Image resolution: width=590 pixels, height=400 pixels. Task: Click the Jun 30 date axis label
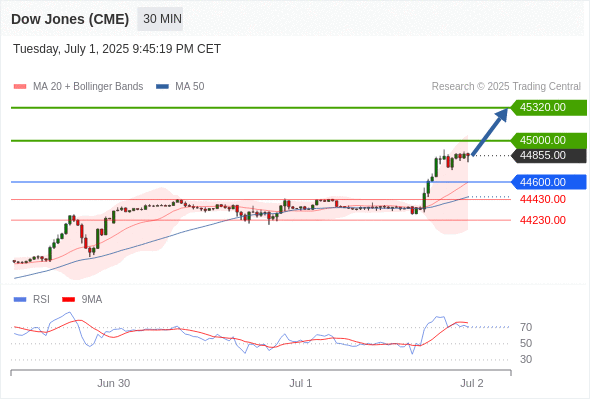click(x=114, y=383)
